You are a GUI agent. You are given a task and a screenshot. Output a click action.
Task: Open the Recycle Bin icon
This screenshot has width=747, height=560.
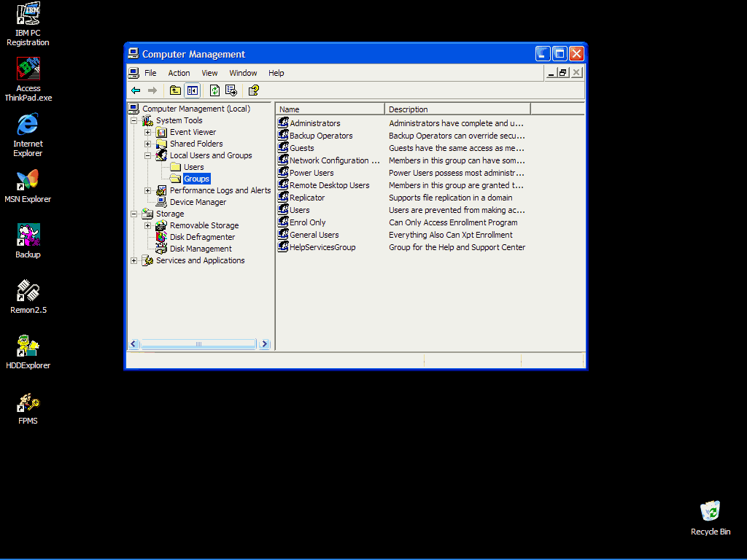click(x=711, y=518)
